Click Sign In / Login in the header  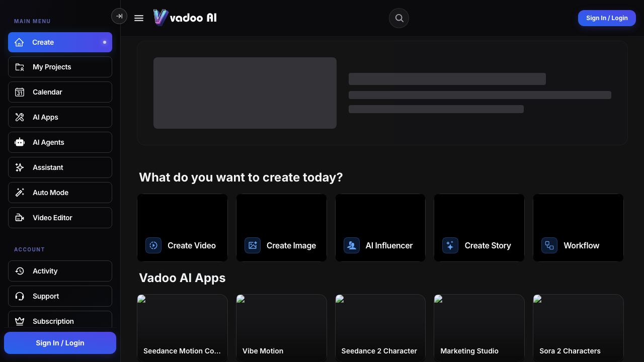coord(607,18)
